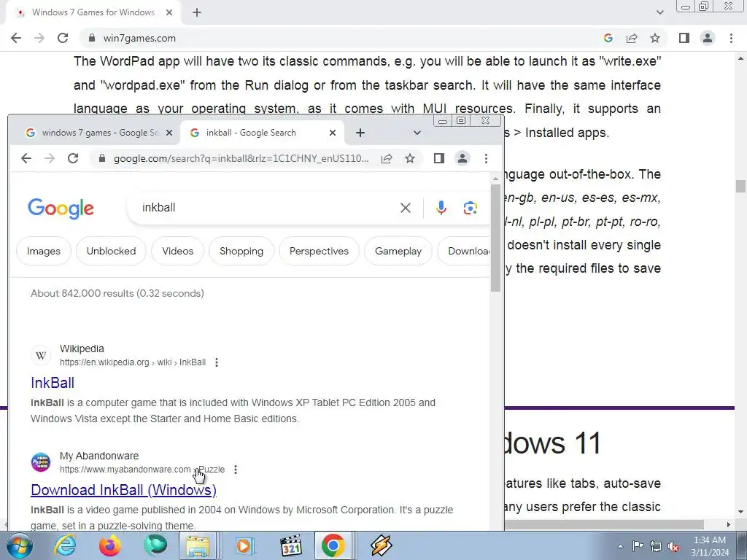747x560 pixels.
Task: Open File Explorer from taskbar
Action: coord(198,545)
